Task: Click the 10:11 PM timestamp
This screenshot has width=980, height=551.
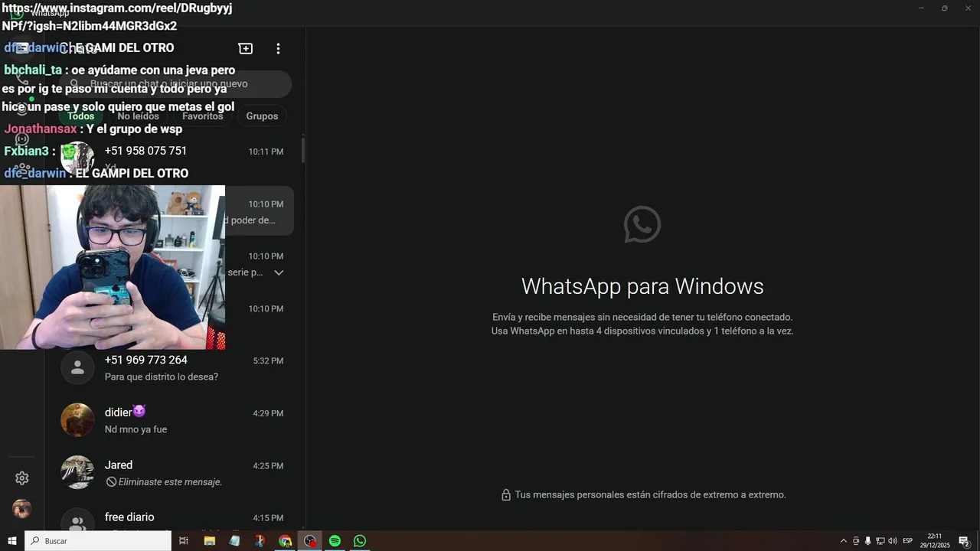Action: (x=266, y=152)
